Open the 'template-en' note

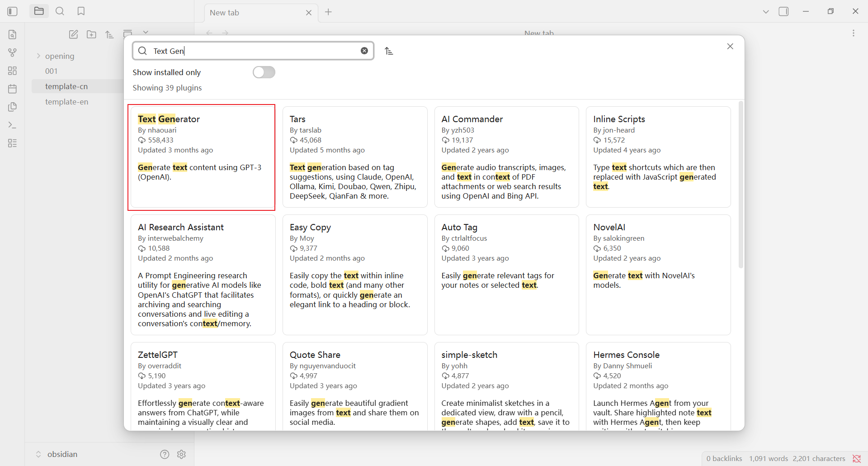(x=67, y=102)
